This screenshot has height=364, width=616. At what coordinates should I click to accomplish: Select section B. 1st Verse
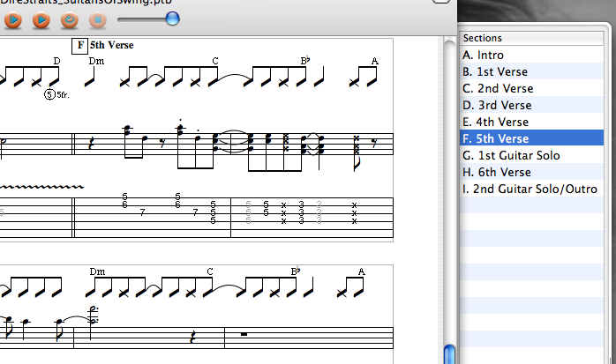click(x=531, y=71)
